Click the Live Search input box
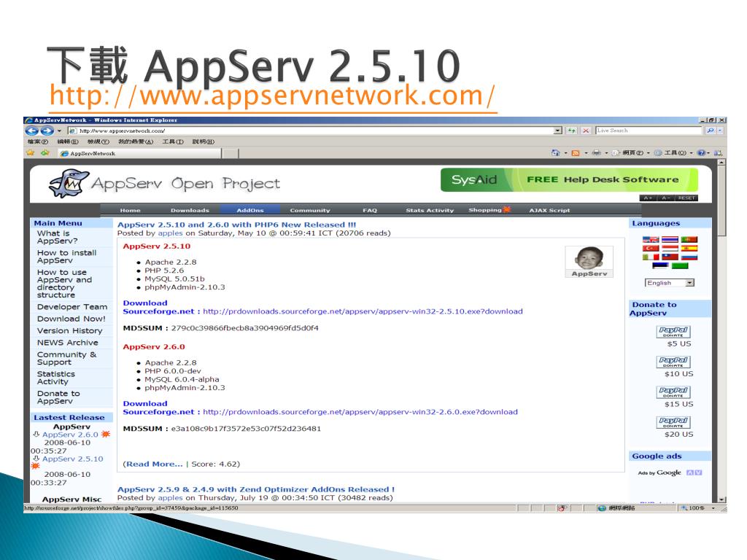Image resolution: width=747 pixels, height=560 pixels. (x=649, y=131)
